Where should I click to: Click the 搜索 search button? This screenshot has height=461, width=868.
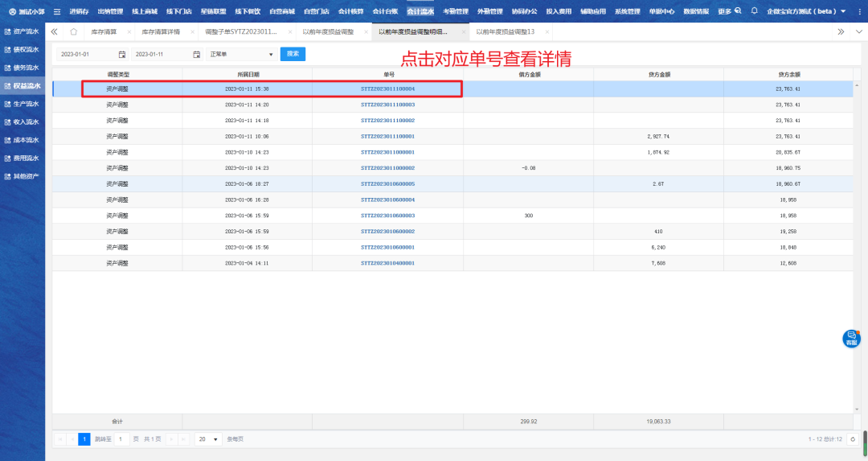293,54
